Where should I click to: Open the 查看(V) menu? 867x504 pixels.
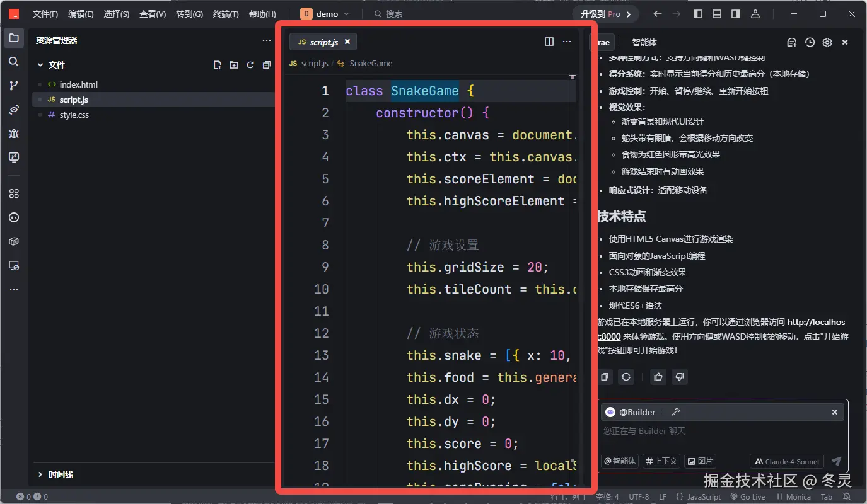(153, 14)
